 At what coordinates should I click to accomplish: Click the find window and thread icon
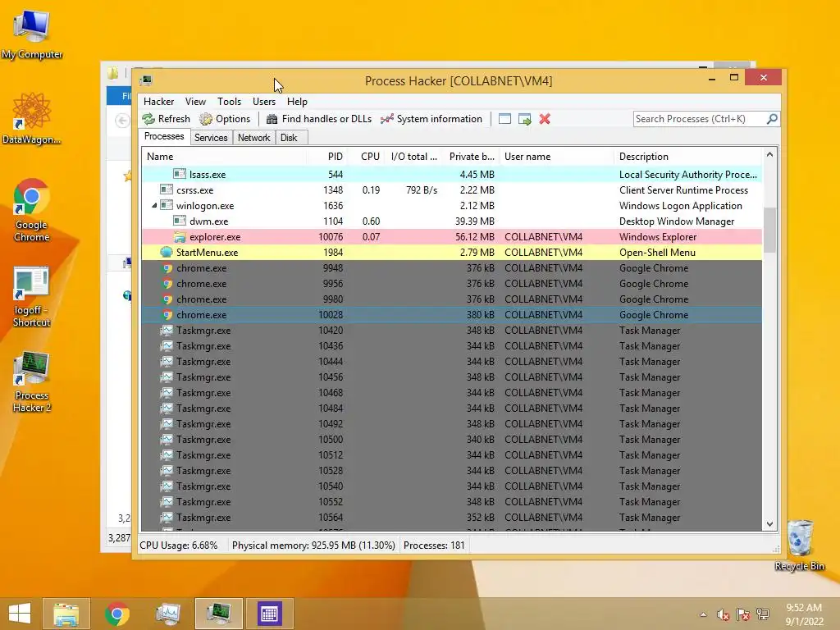tap(525, 119)
